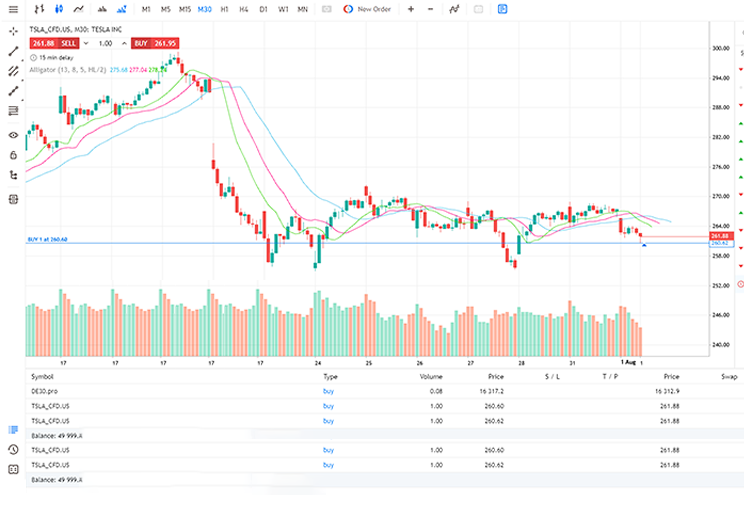
Task: Open the indicators chart icon
Action: click(455, 9)
